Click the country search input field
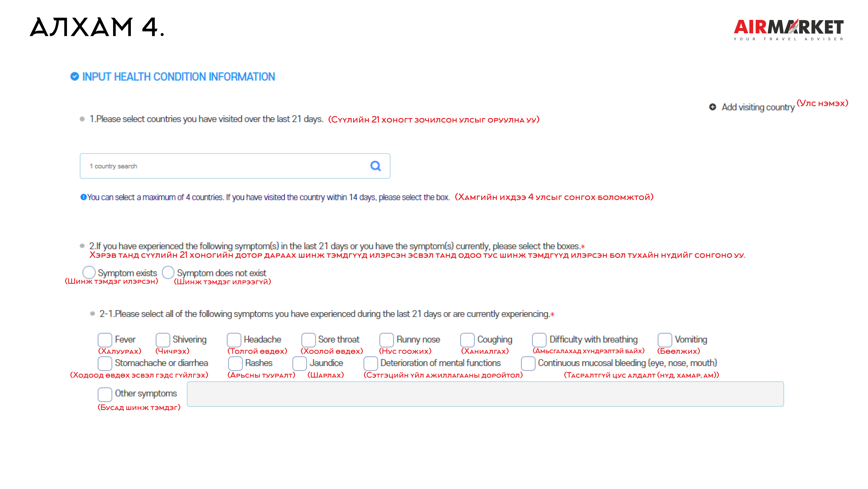868x489 pixels. coord(235,166)
